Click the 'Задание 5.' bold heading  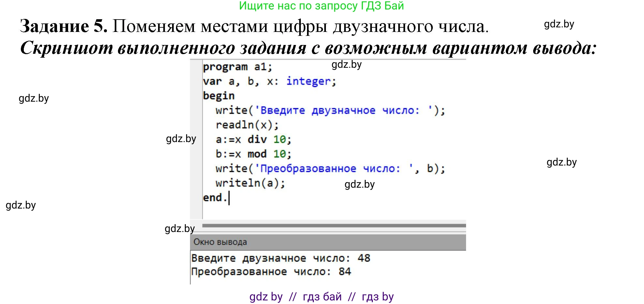[x=64, y=26]
